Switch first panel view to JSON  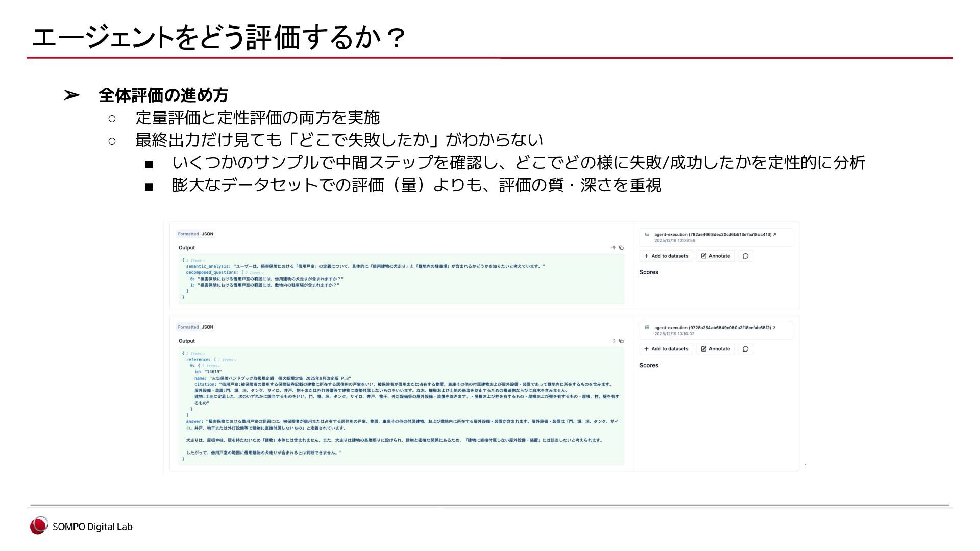point(207,234)
